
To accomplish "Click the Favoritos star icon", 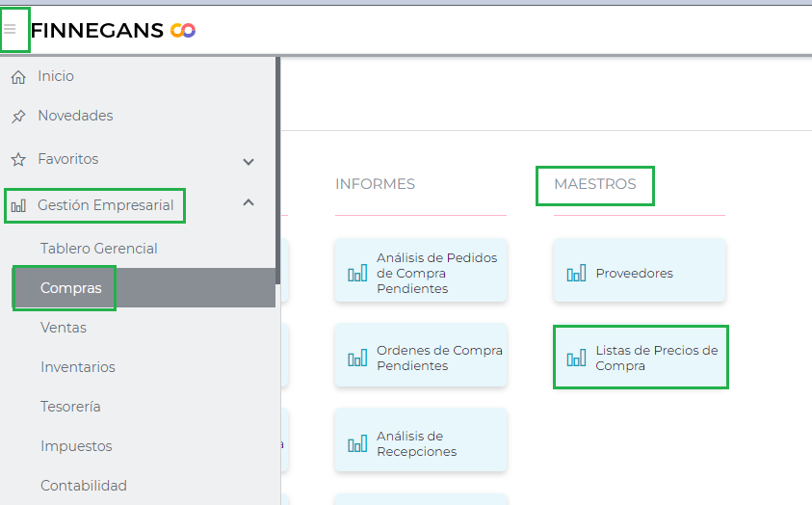I will 18,159.
